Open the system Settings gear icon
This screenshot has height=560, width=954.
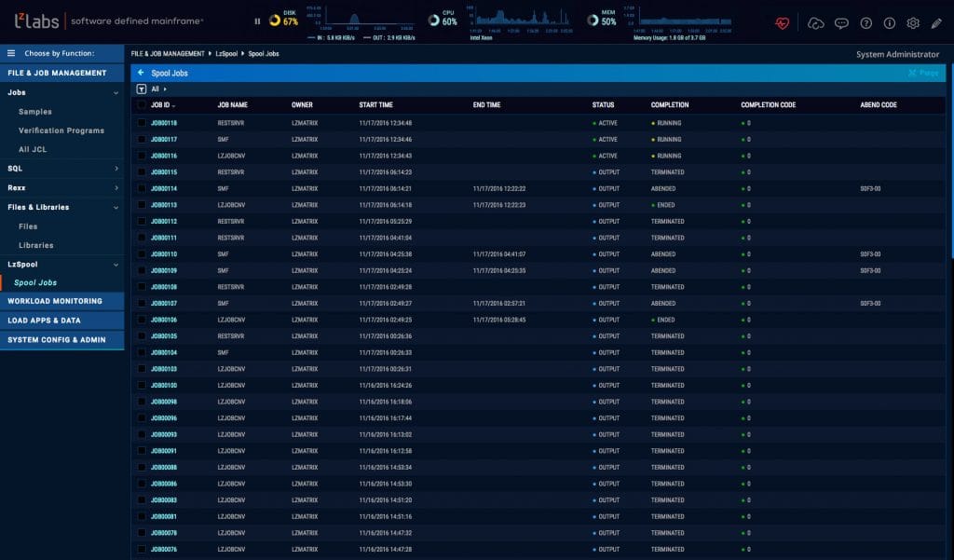click(914, 23)
